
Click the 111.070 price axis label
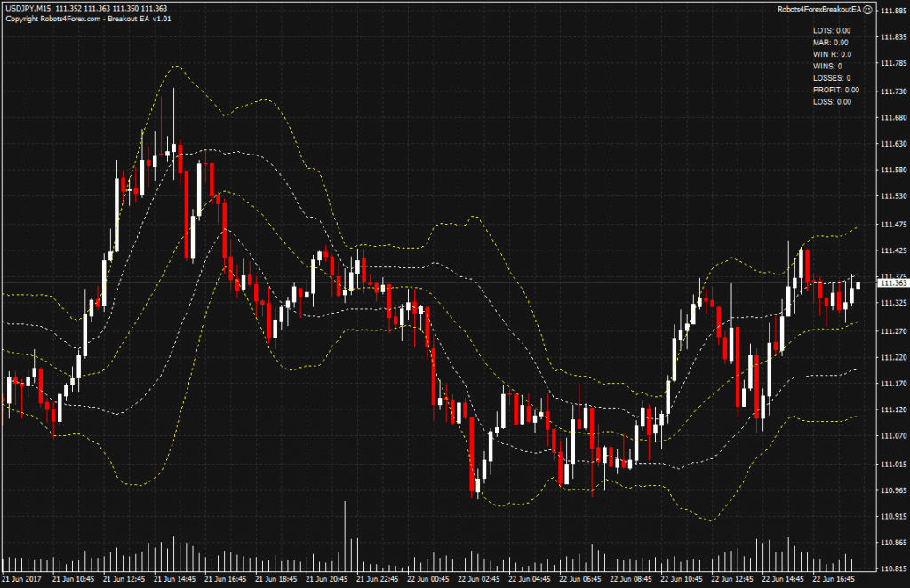coord(894,435)
